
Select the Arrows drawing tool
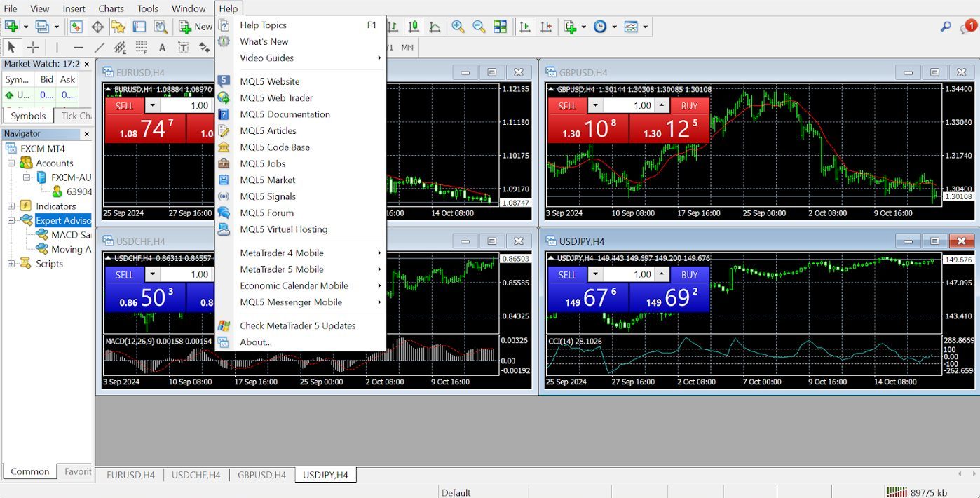pos(204,48)
